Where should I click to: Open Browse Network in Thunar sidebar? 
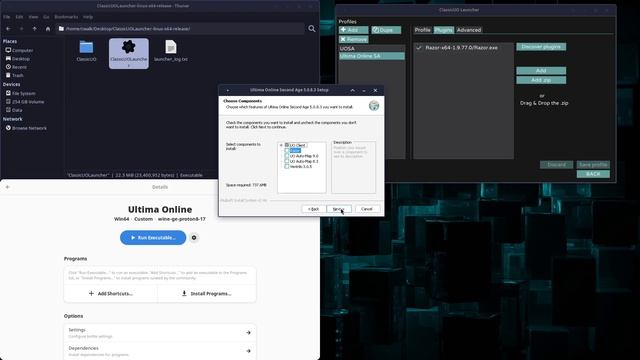(26, 128)
